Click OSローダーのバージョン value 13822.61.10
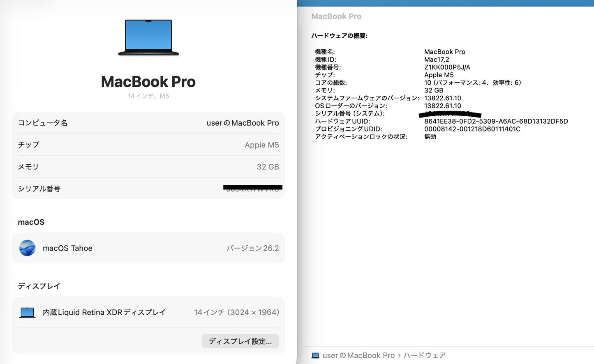The height and width of the screenshot is (364, 594). pos(443,106)
